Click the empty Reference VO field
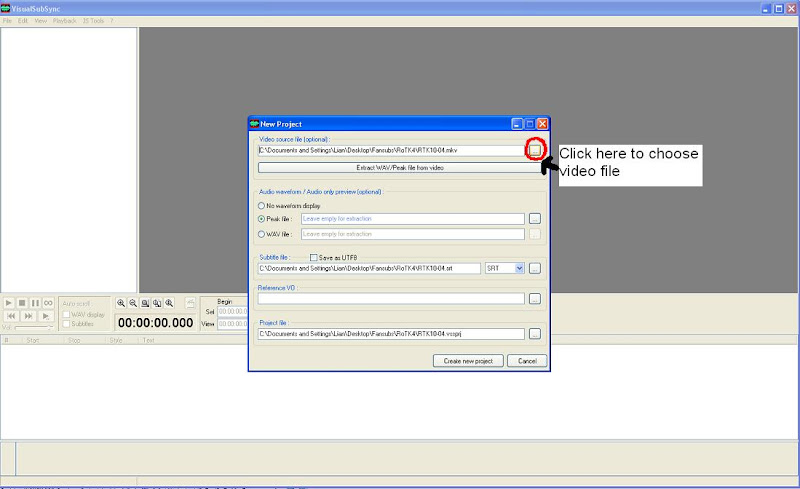800x489 pixels. (391, 299)
